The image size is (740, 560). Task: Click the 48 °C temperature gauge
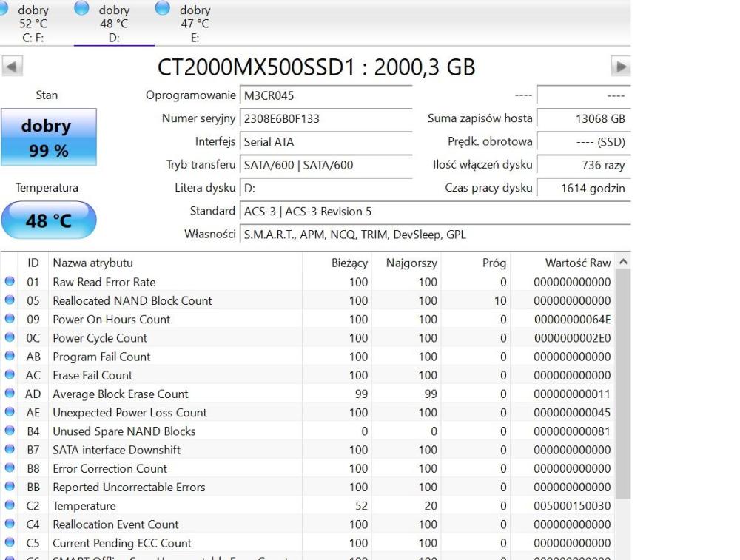pos(47,220)
